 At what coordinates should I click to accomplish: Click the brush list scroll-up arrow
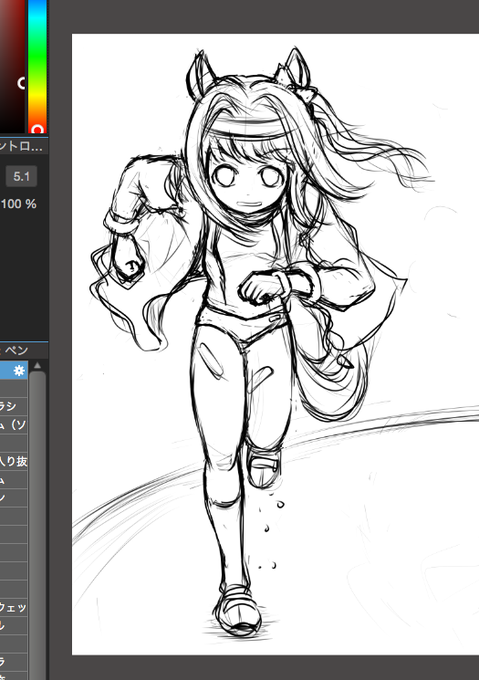click(37, 366)
